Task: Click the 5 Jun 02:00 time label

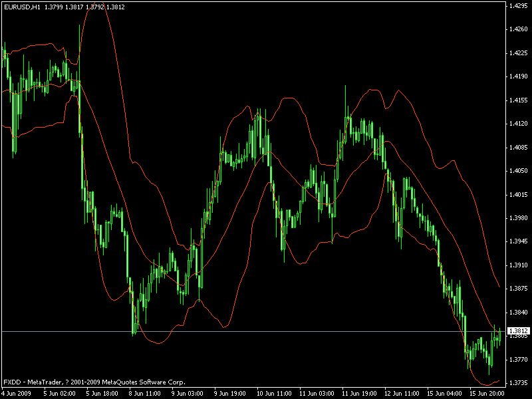Action: pyautogui.click(x=60, y=394)
